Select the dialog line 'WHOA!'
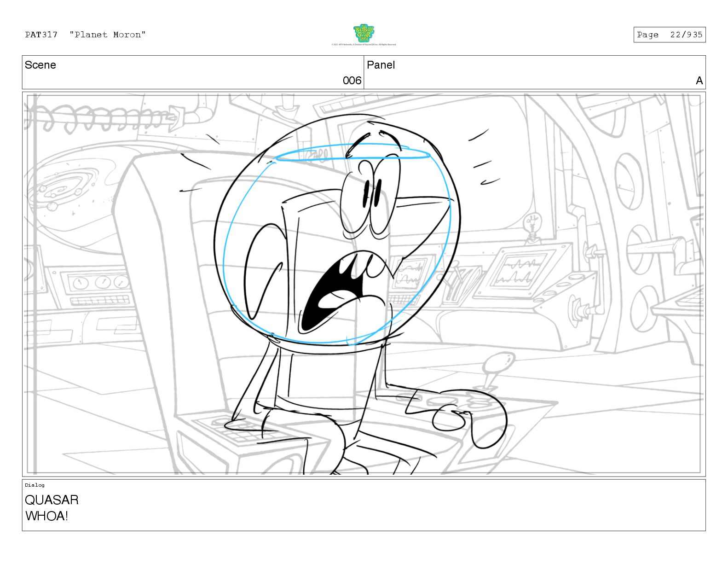 click(x=46, y=516)
